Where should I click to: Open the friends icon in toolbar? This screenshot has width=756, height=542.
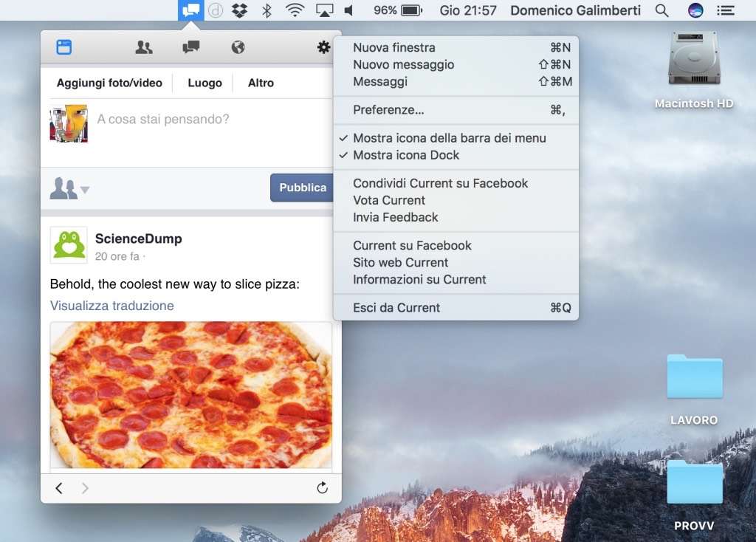[x=144, y=47]
